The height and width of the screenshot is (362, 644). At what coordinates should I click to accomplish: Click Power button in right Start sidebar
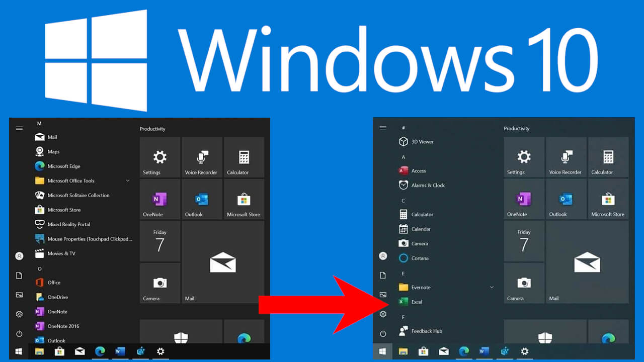(x=383, y=334)
